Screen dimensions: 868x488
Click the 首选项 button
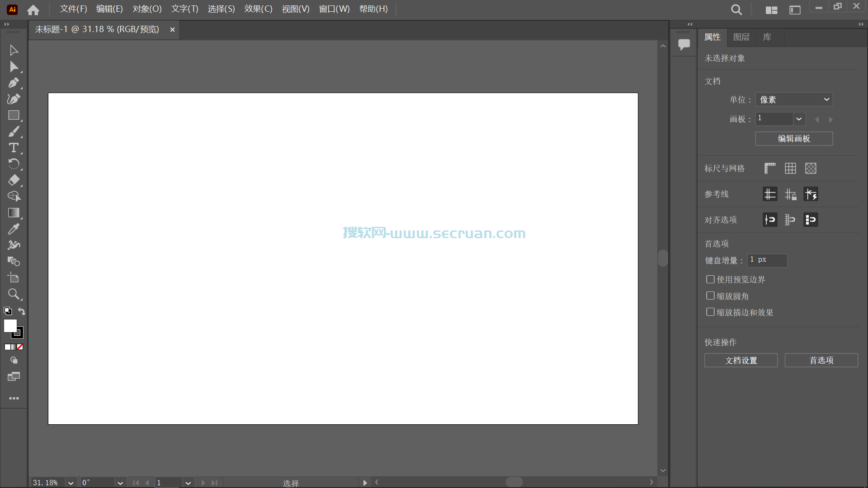821,360
